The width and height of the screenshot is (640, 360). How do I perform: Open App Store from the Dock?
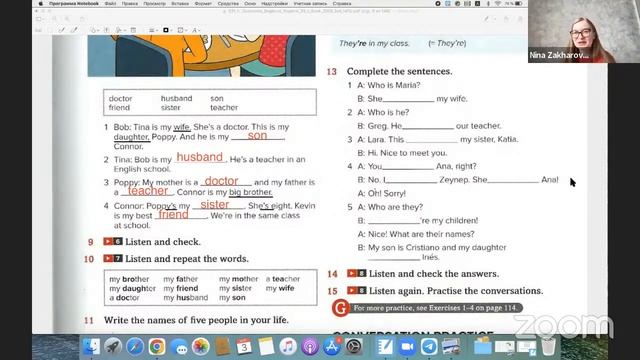(x=332, y=347)
